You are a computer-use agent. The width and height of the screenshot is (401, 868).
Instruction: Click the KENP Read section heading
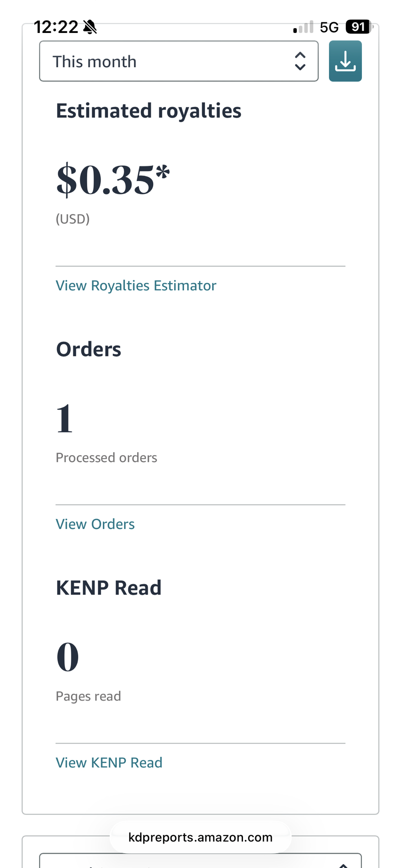pos(108,588)
